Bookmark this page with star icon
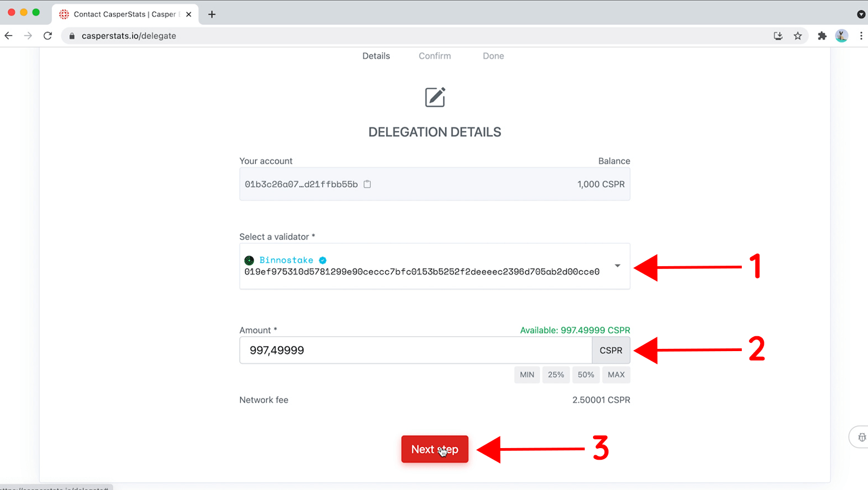This screenshot has width=868, height=490. coord(797,36)
